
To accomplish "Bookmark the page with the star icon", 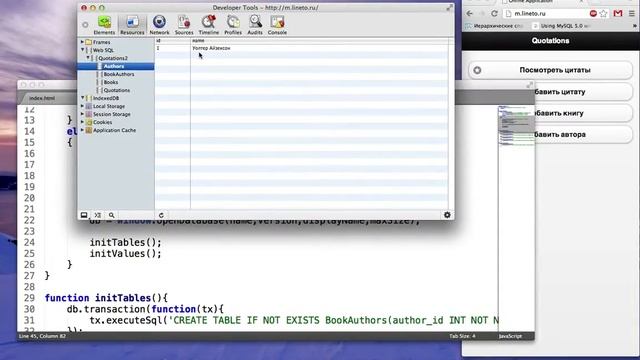I will pyautogui.click(x=603, y=13).
